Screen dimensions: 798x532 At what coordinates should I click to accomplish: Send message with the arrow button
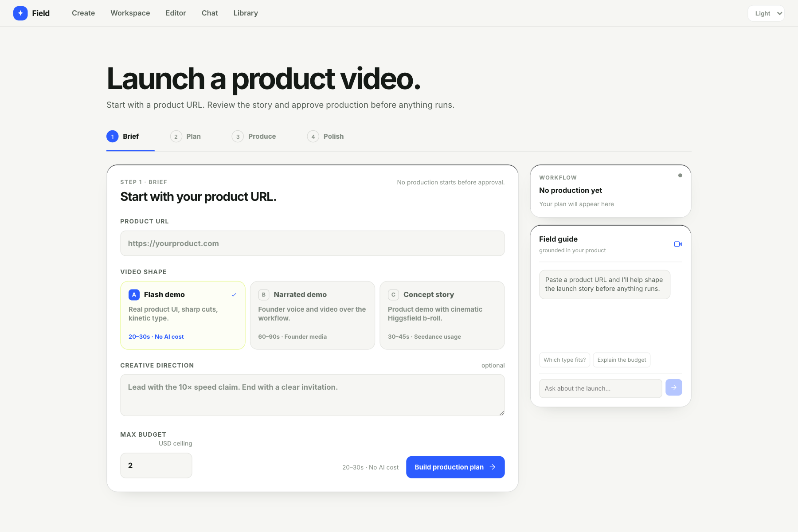click(673, 387)
